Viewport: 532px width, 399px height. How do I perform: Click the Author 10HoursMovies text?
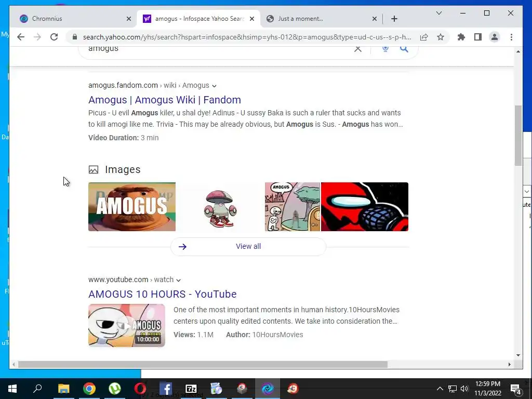tap(264, 335)
